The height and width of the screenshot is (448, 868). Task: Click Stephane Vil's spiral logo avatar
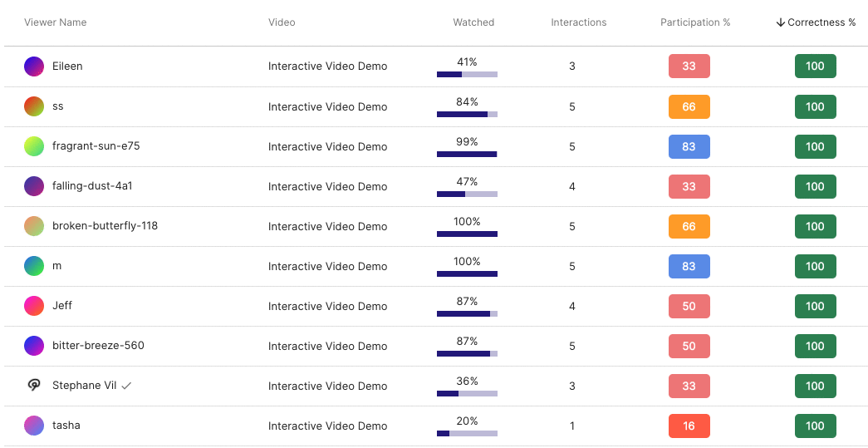coord(34,386)
